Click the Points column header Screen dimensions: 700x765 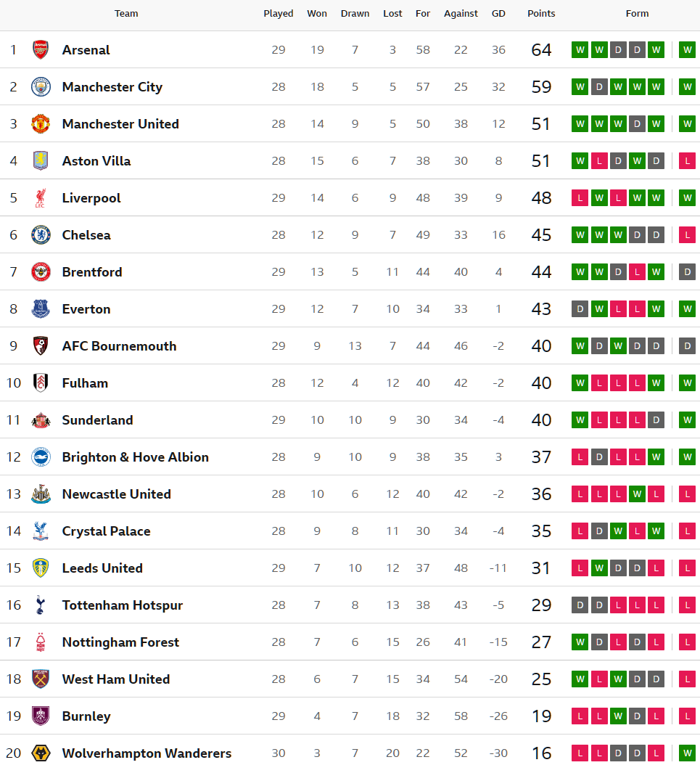click(x=541, y=13)
